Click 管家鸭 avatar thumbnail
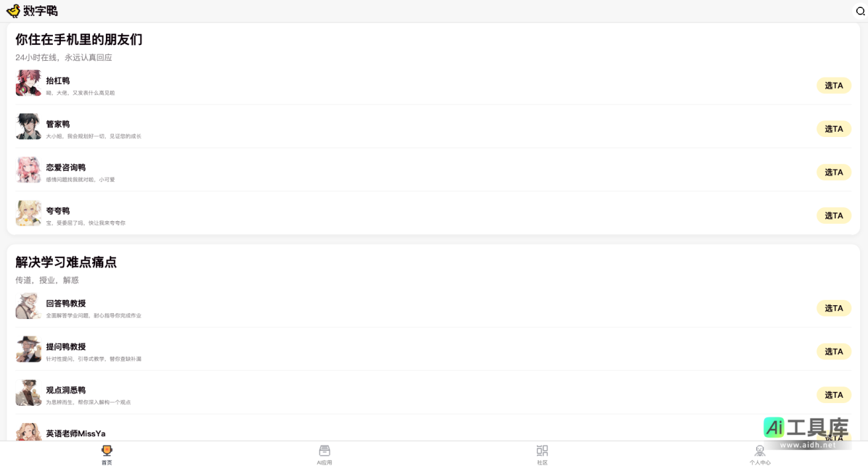Image resolution: width=868 pixels, height=466 pixels. [28, 126]
